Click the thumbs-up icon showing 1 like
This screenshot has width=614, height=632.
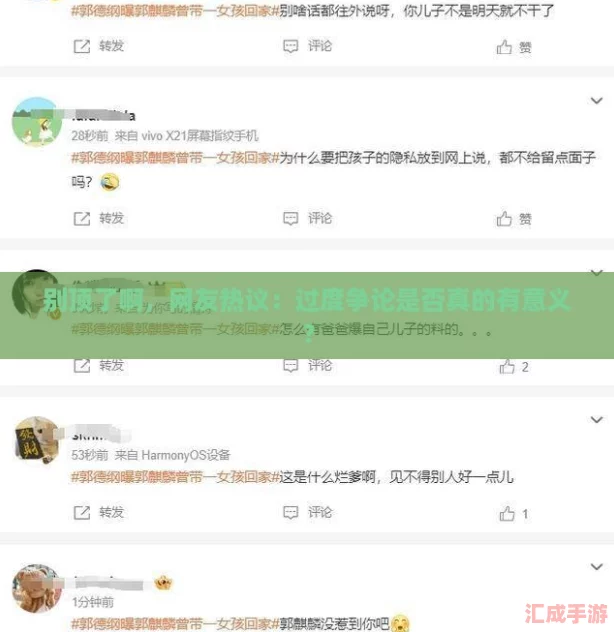coord(507,514)
